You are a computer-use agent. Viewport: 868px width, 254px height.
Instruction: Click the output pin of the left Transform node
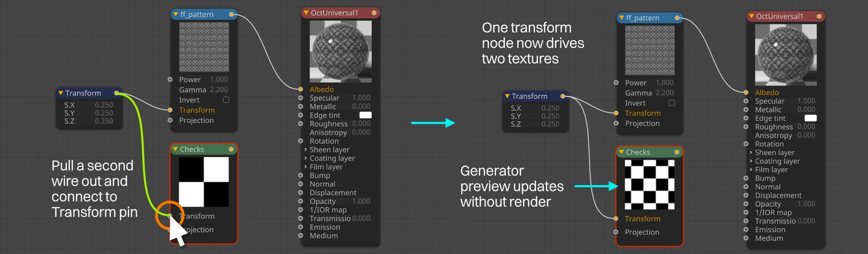click(116, 93)
